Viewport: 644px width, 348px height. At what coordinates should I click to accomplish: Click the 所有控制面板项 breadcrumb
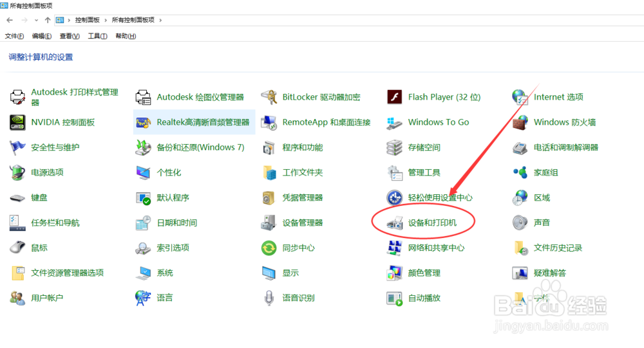click(133, 20)
